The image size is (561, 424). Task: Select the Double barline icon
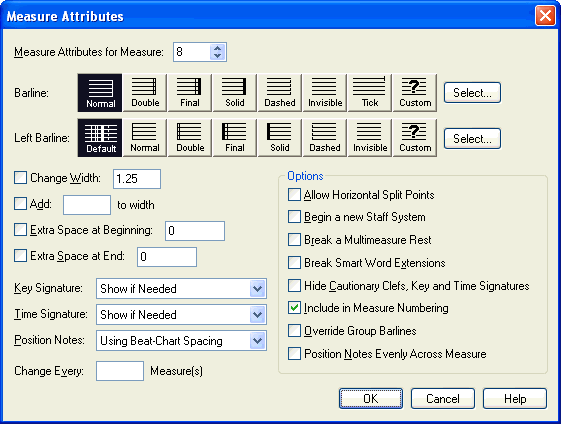(x=145, y=93)
